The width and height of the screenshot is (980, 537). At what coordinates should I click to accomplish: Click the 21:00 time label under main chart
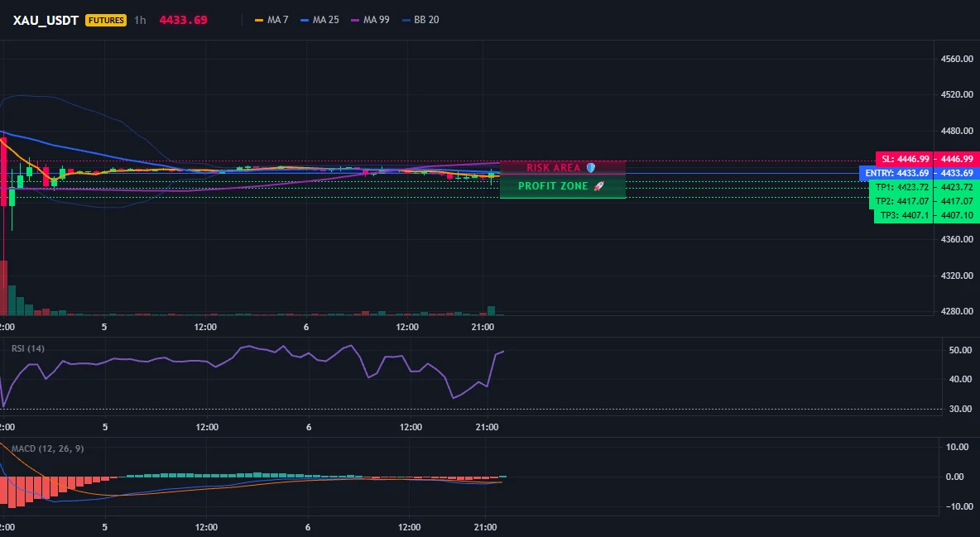(483, 327)
